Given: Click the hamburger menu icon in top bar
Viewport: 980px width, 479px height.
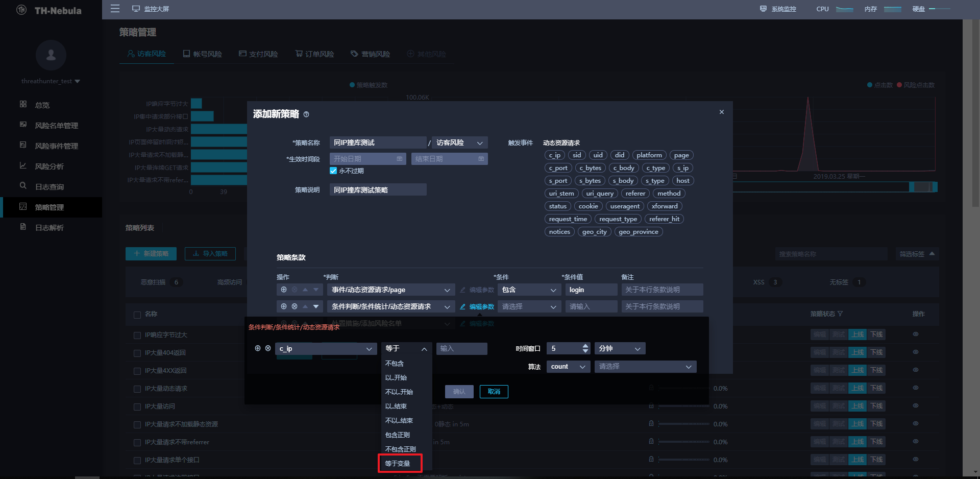Looking at the screenshot, I should 115,9.
